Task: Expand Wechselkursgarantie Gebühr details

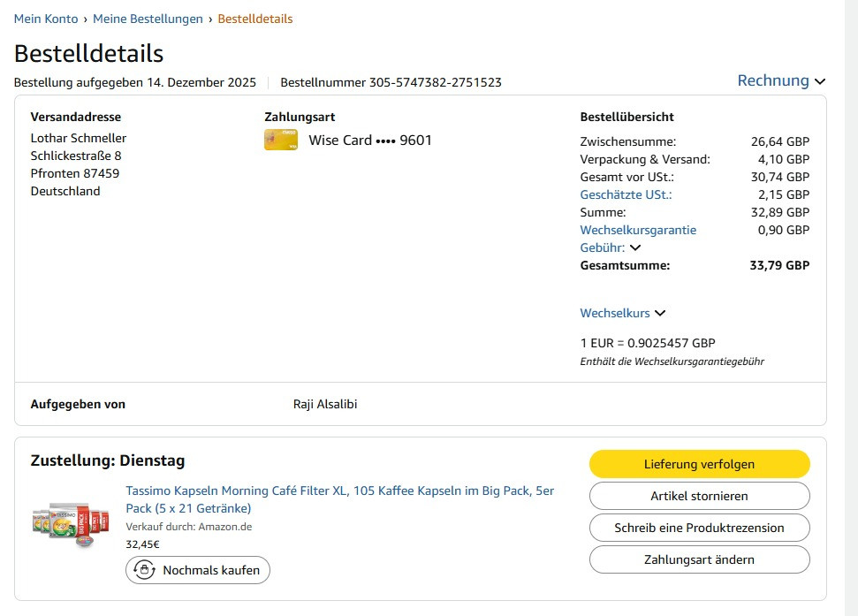Action: point(638,239)
